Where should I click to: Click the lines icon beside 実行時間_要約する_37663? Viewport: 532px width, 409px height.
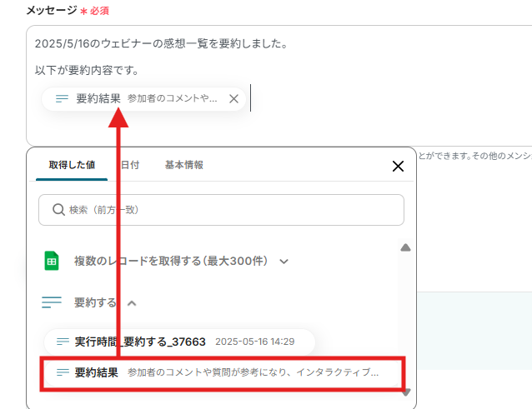(x=63, y=342)
